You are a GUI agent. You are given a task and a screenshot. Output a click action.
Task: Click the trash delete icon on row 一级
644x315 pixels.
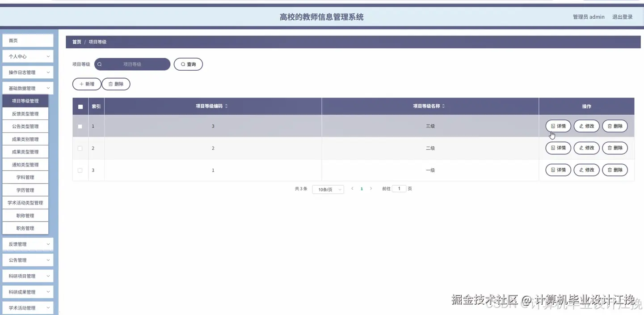[x=609, y=170]
